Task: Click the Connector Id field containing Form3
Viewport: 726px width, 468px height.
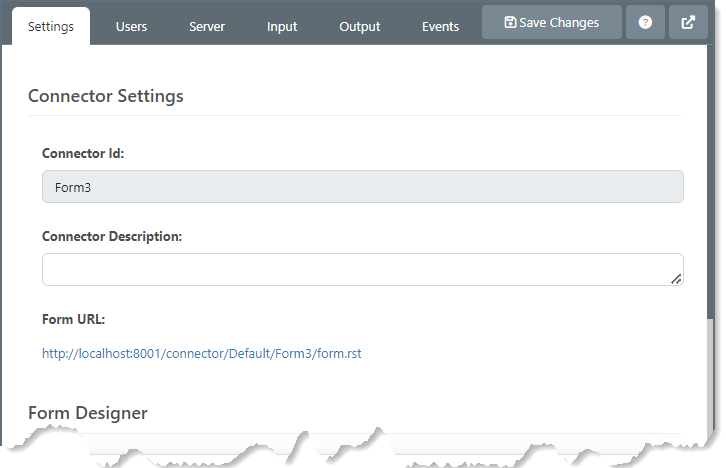Action: (x=363, y=187)
